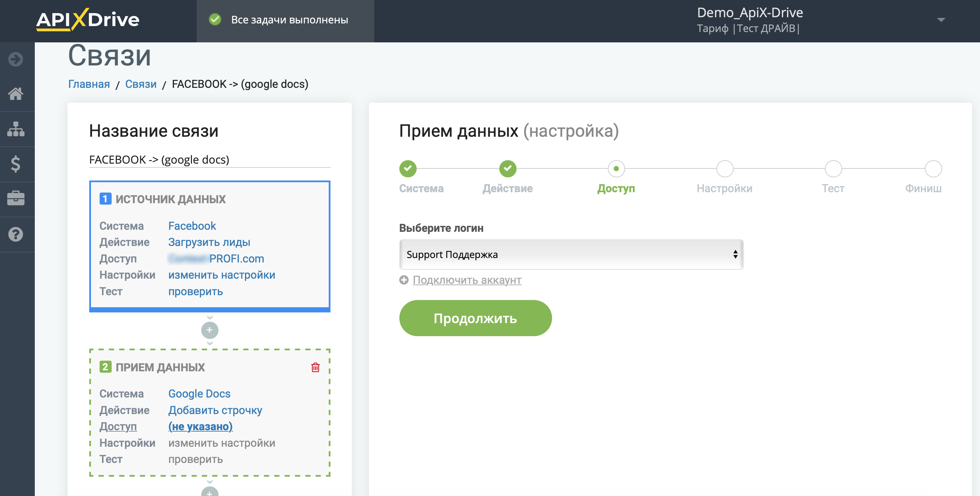Click изменить настройки in ПРИЕМ ДАННЫХ
The image size is (980, 496).
tap(222, 443)
